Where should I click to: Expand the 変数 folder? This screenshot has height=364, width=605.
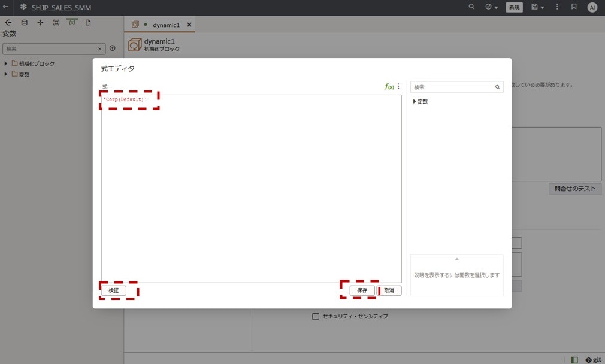pyautogui.click(x=6, y=74)
